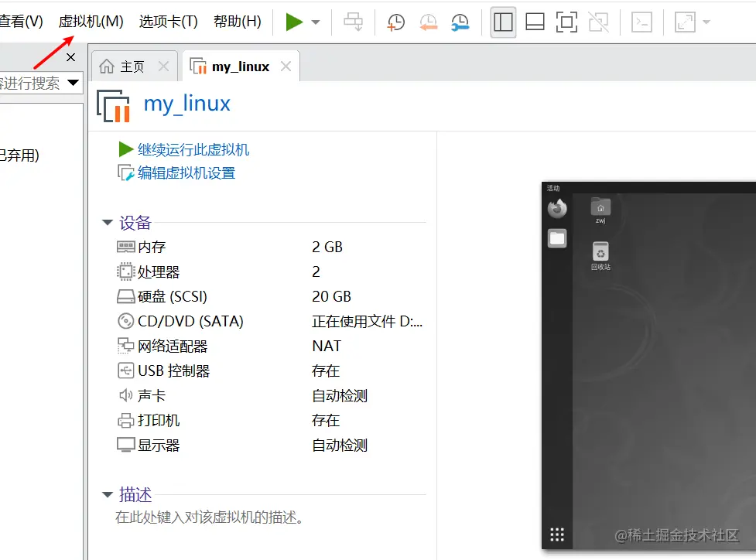Close the my_linux tab
This screenshot has height=560, width=756.
(286, 67)
